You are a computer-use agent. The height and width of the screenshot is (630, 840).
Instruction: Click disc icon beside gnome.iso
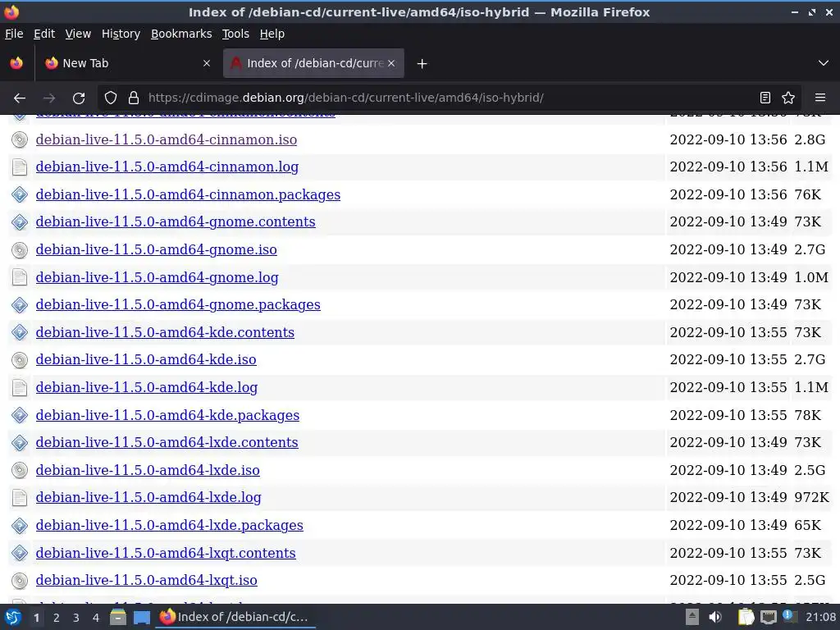20,249
